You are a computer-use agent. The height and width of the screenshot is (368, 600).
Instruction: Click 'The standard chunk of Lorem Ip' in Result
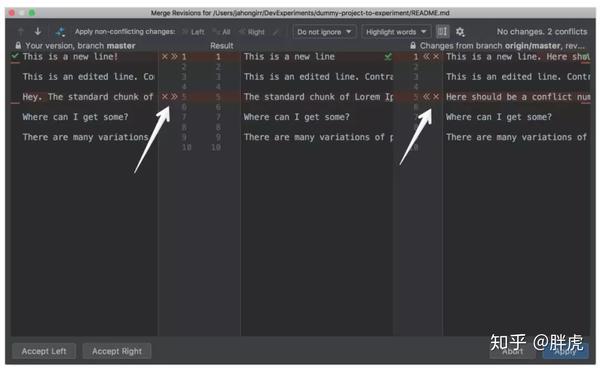[x=318, y=96]
